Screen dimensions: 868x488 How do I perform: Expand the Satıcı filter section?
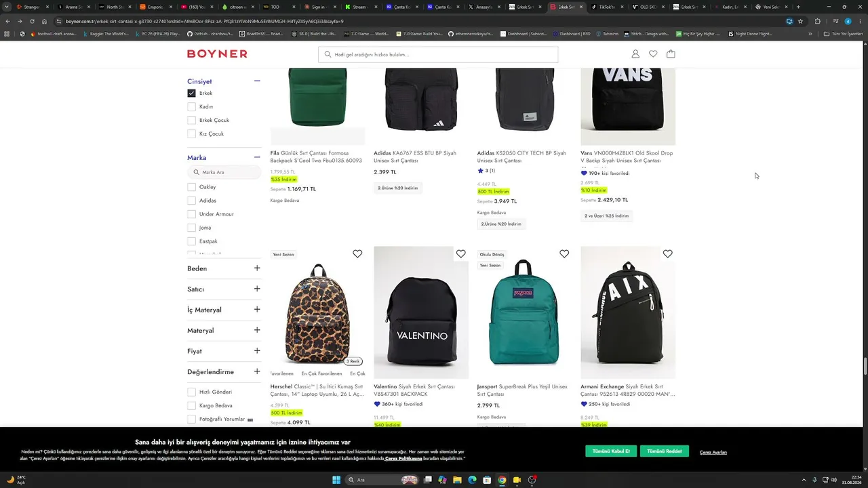257,289
